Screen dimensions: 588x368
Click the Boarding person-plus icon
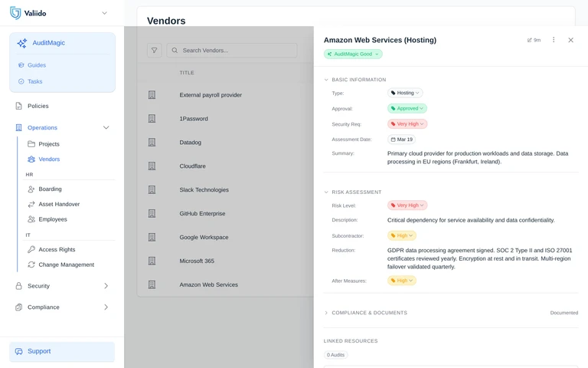pos(31,189)
